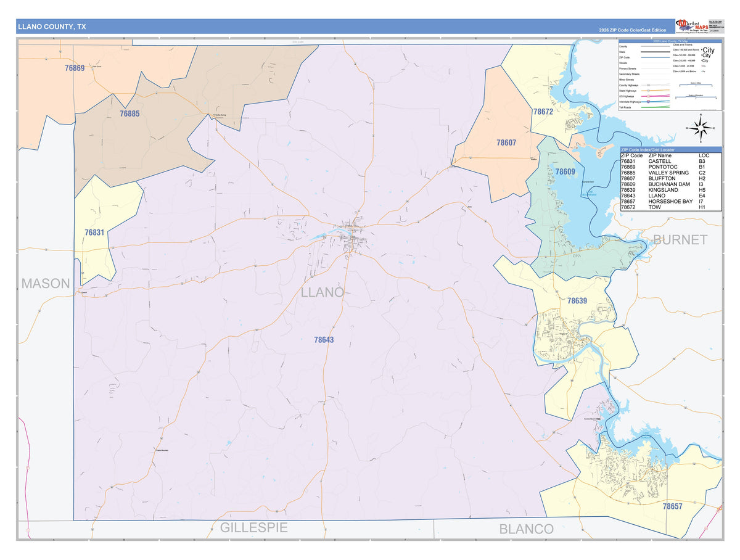This screenshot has height=560, width=740.
Task: Click the ZIP Name column header
Action: (x=660, y=155)
